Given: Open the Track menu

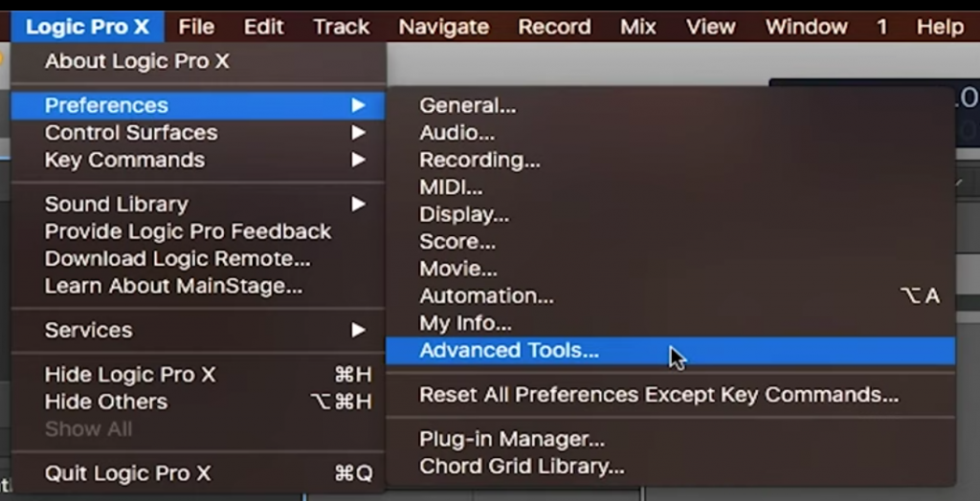Looking at the screenshot, I should (x=342, y=27).
